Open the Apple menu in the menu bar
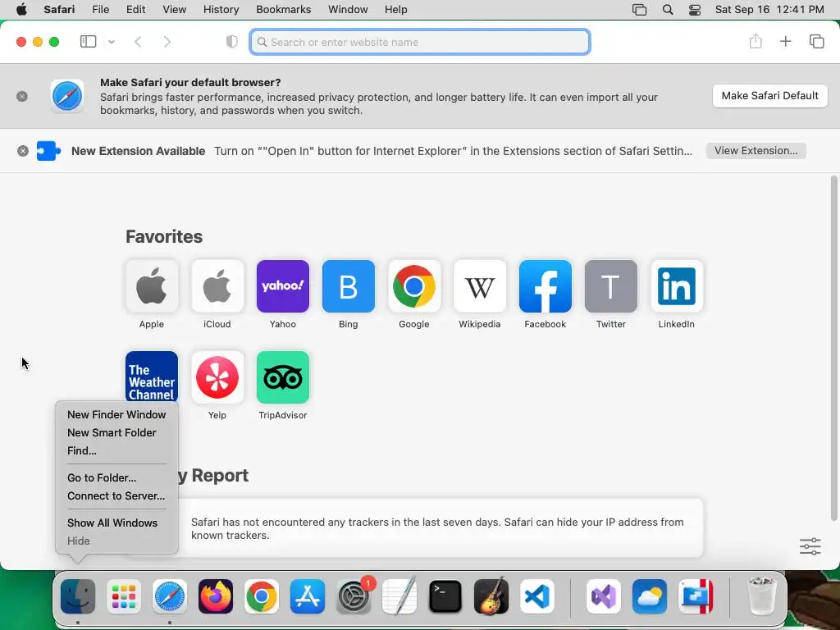 pos(21,10)
